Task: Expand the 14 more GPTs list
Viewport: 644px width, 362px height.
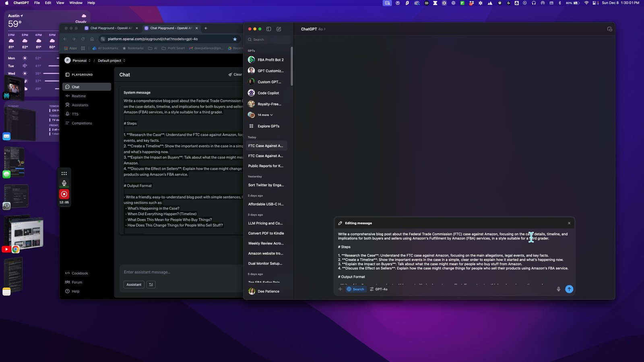Action: (265, 115)
